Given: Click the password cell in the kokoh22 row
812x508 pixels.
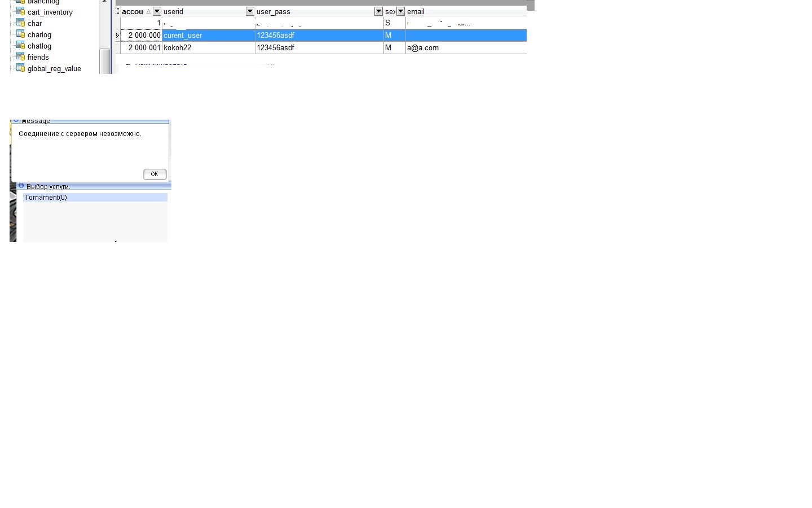Looking at the screenshot, I should tap(319, 47).
